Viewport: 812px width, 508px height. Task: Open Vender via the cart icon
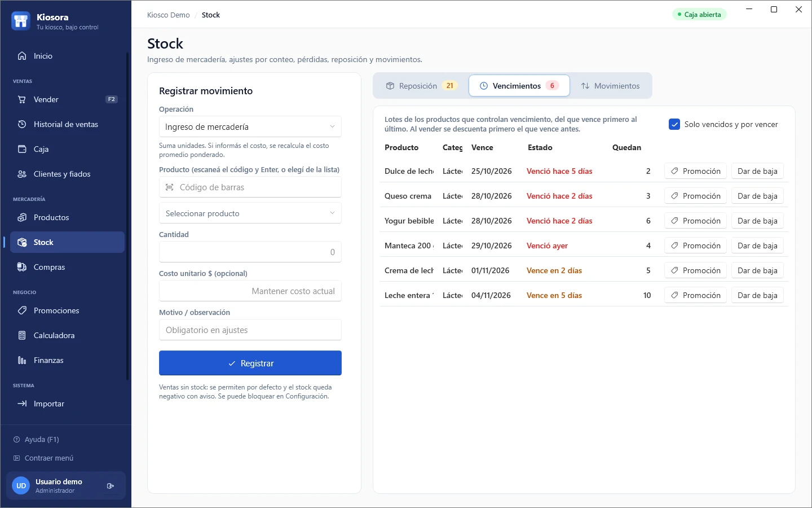point(22,99)
